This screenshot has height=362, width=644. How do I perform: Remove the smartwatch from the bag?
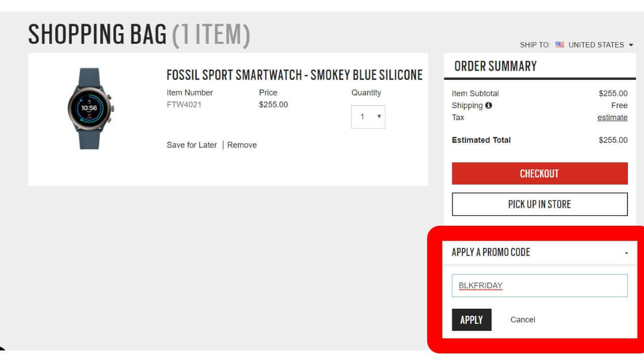coord(242,145)
